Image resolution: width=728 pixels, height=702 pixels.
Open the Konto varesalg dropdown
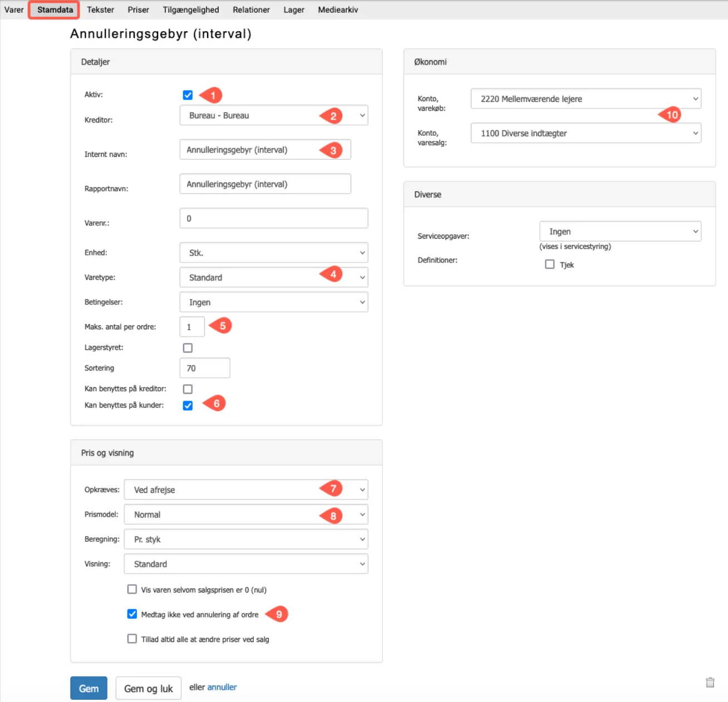586,134
